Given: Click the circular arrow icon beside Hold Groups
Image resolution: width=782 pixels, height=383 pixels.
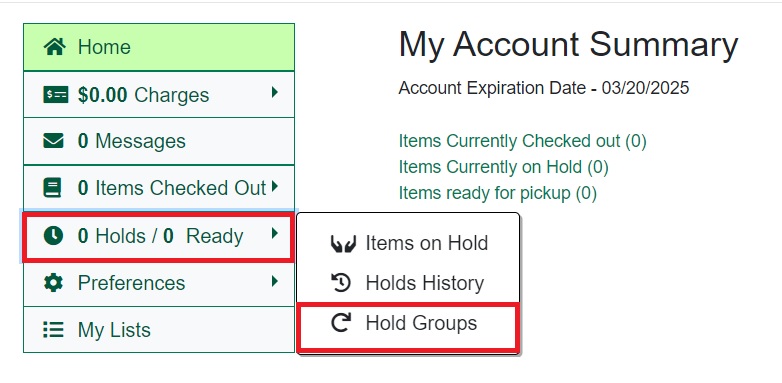Looking at the screenshot, I should pyautogui.click(x=341, y=322).
